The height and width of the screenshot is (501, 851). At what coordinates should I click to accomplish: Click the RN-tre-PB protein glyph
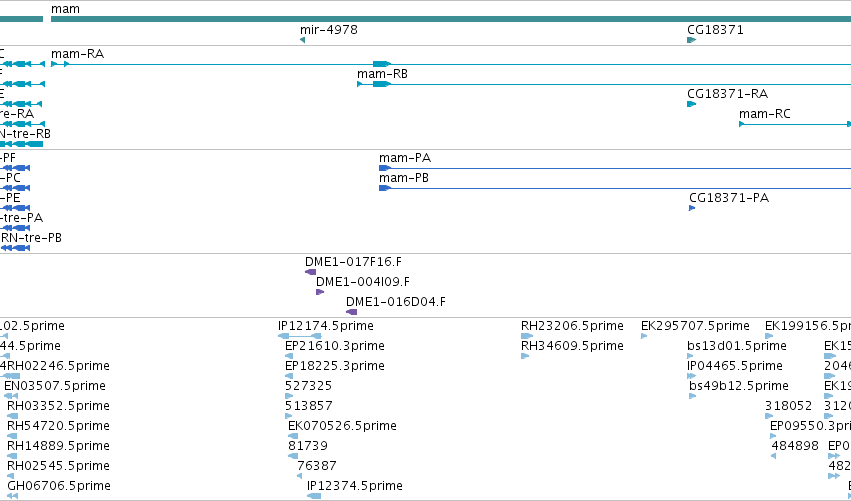(x=15, y=248)
